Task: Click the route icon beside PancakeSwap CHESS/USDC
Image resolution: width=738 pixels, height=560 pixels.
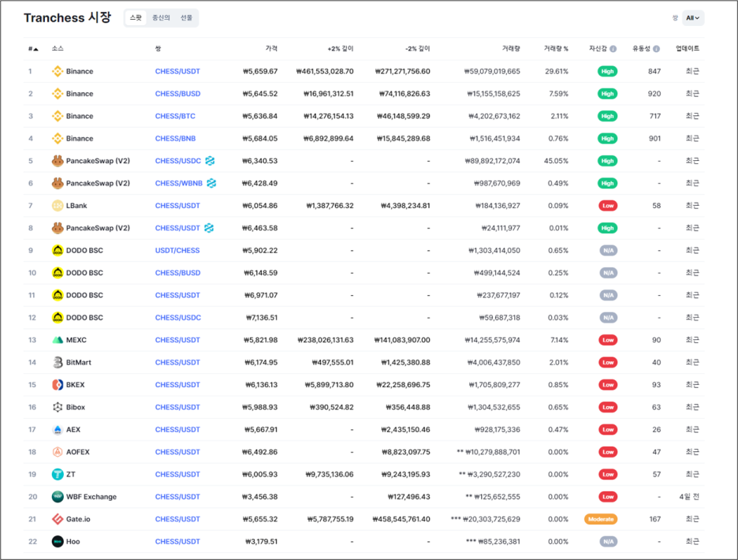Action: pyautogui.click(x=210, y=161)
